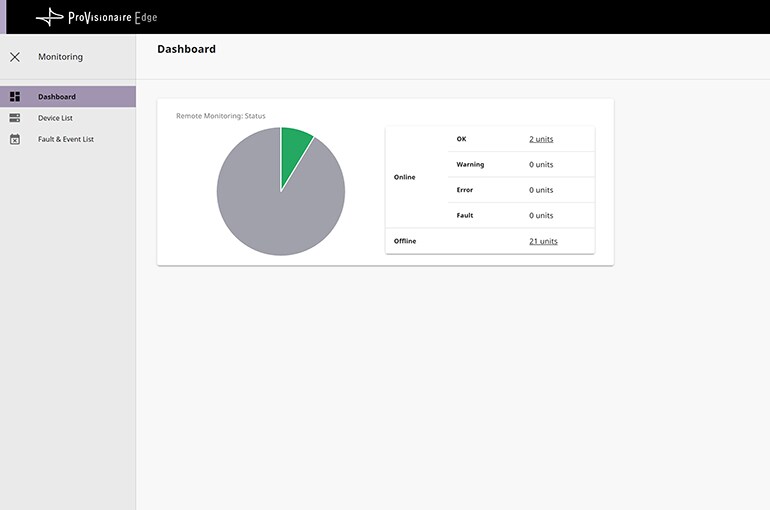Open the Offline "21 units" link
The height and width of the screenshot is (510, 770).
tap(543, 241)
